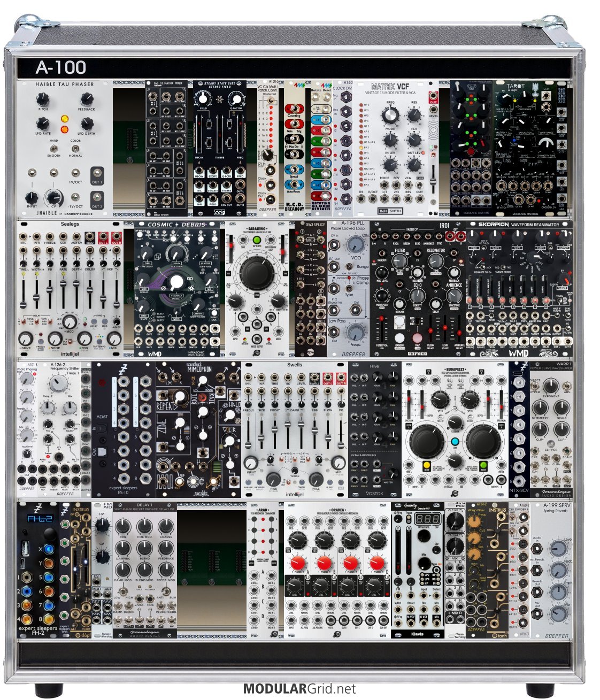Click the OUT LEV knob on Matrix VCF

click(413, 164)
